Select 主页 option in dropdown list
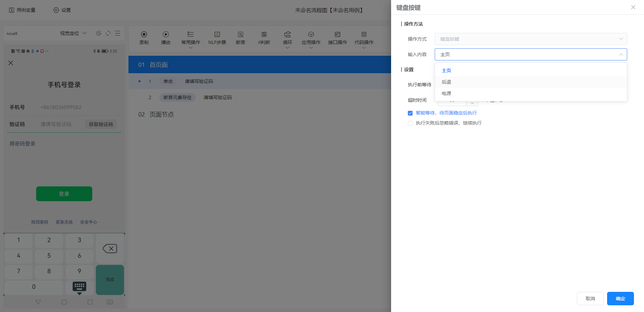Screen dimensions: 644x312 click(x=531, y=71)
